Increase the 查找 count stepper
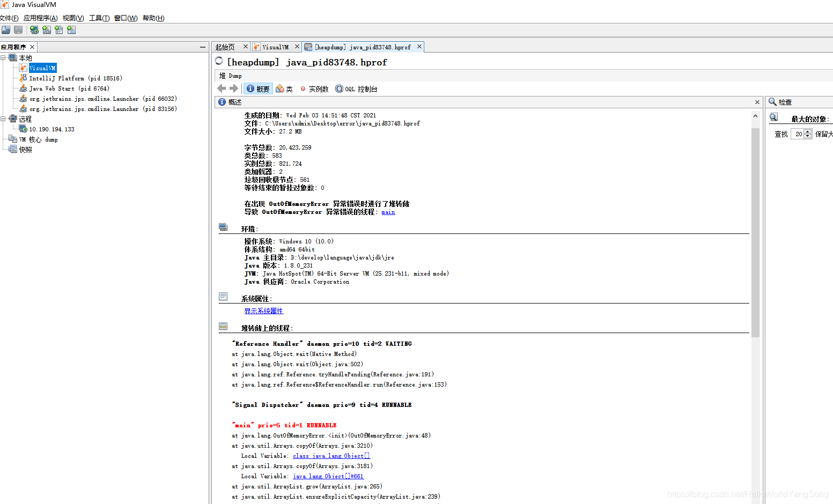 click(808, 132)
